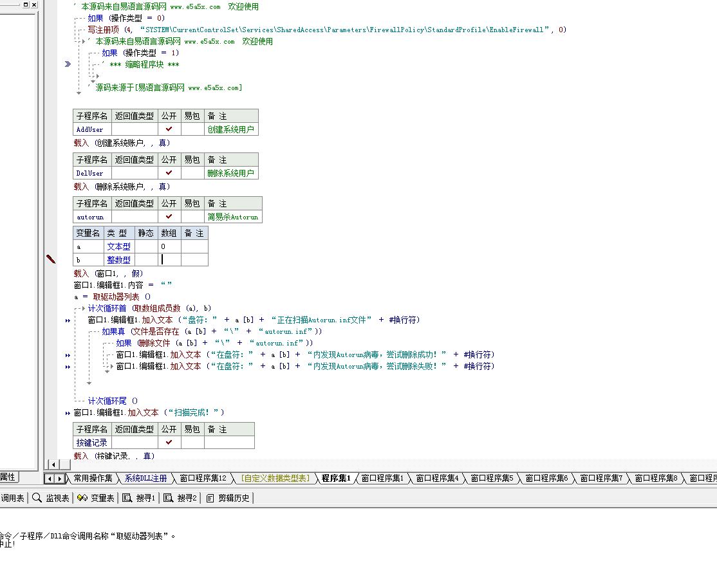Collapse the 计次循环首 loop arrow

coord(84,308)
